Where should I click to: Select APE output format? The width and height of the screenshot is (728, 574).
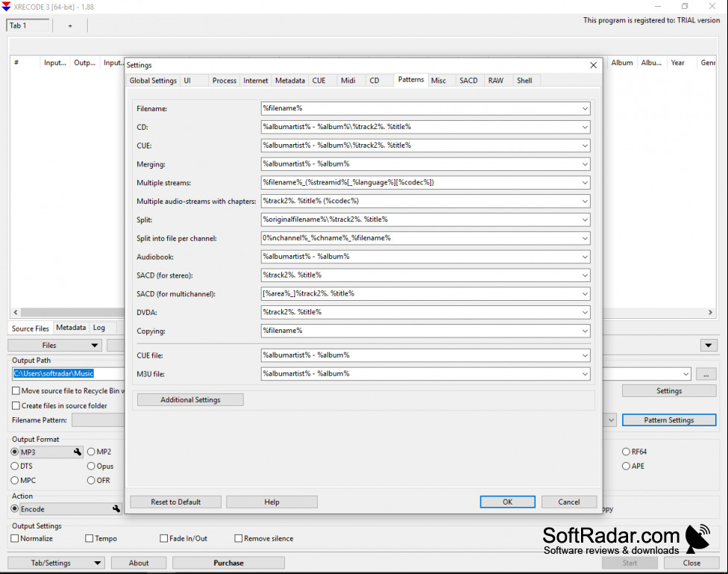point(626,467)
